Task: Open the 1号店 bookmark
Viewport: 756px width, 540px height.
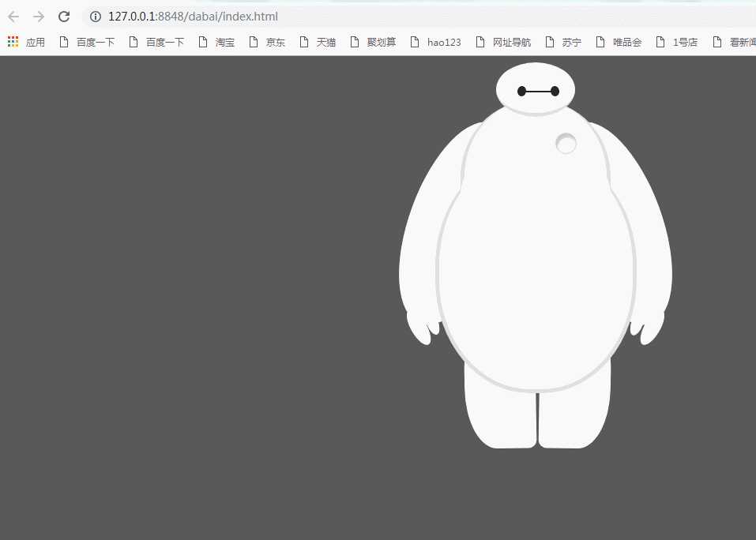Action: 677,43
